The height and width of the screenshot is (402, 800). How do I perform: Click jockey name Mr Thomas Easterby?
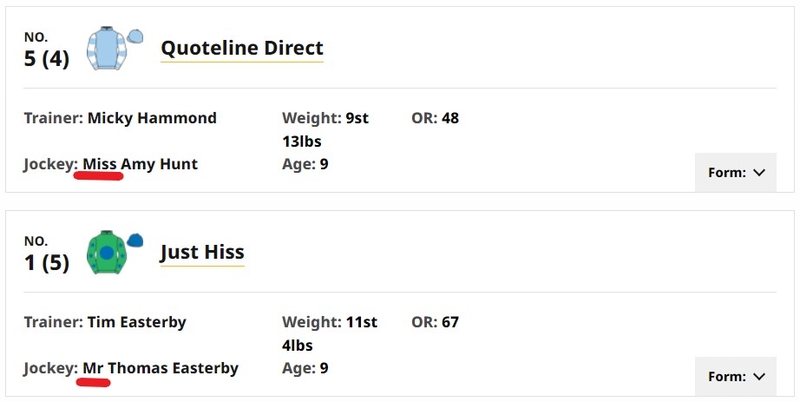[161, 368]
